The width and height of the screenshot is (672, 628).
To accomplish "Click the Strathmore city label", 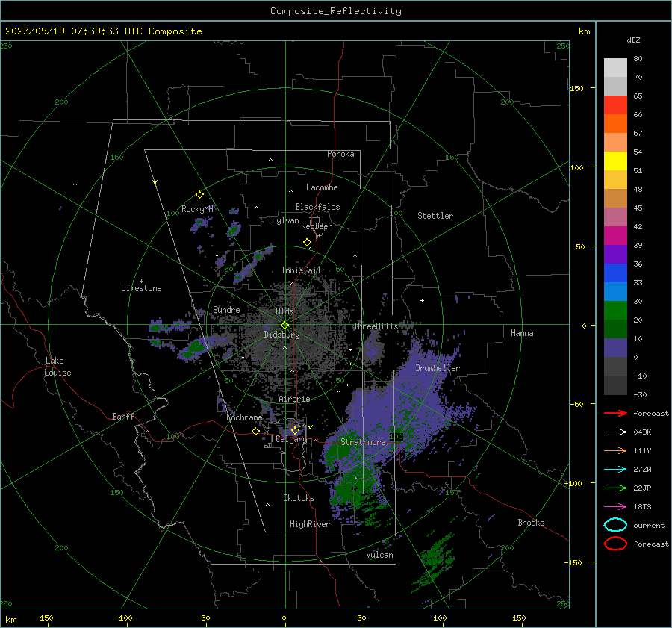I will click(363, 442).
